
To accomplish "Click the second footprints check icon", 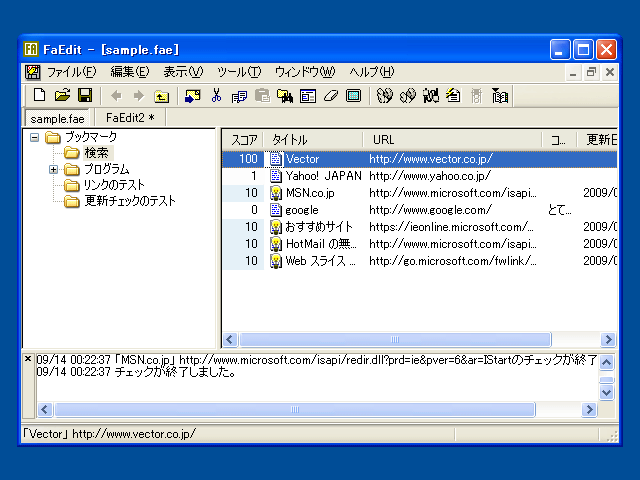I will [407, 96].
